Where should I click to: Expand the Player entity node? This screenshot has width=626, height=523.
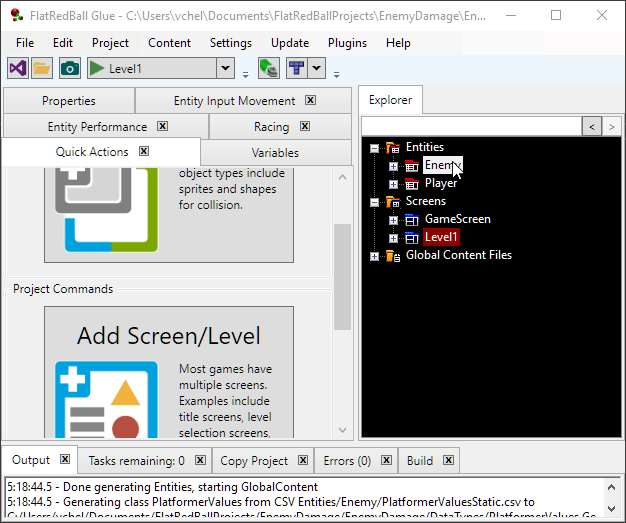394,184
